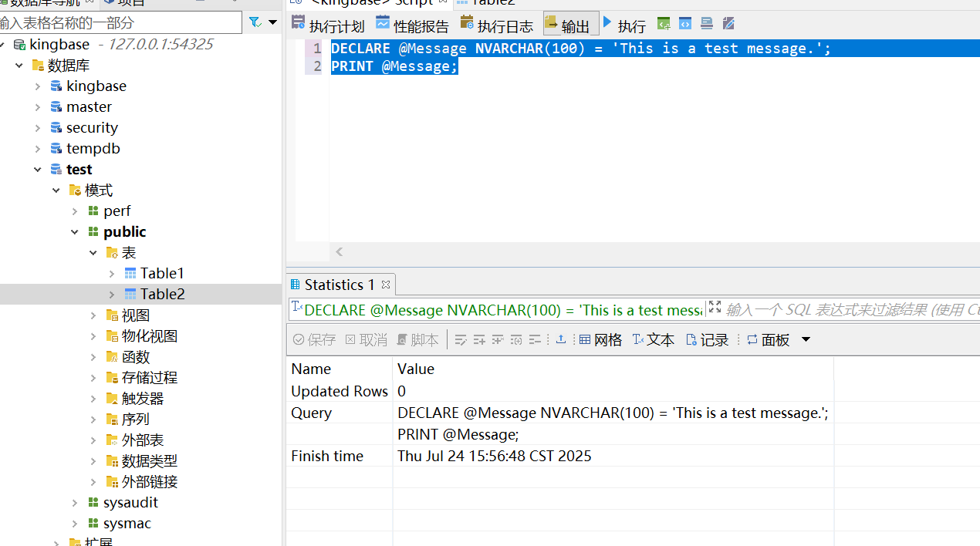Viewport: 980px width, 546px height.
Task: Toggle the 输出 output panel button
Action: click(570, 25)
